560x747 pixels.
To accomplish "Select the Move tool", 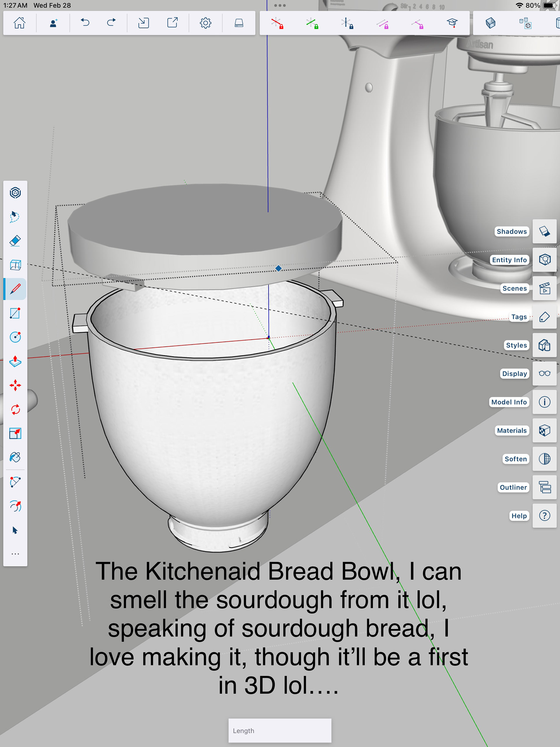I will [15, 385].
